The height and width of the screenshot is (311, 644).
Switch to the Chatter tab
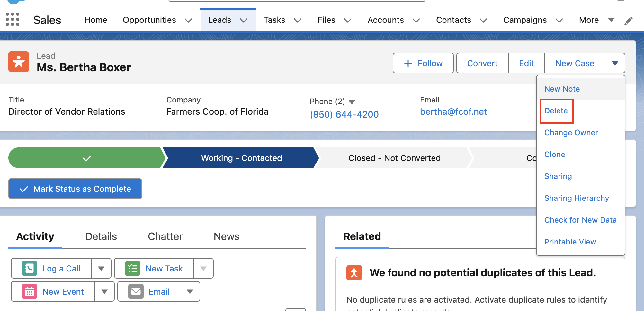(165, 236)
